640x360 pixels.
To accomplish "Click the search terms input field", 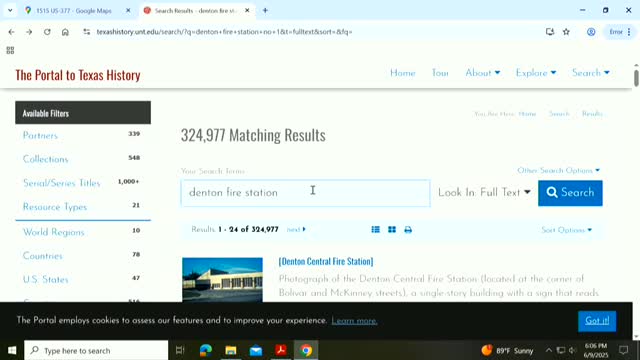I will point(305,193).
